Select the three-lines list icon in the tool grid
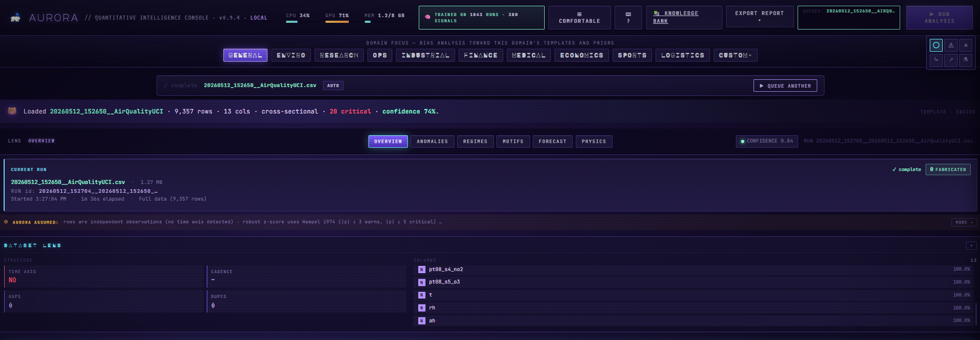This screenshot has height=340, width=980. (x=965, y=45)
